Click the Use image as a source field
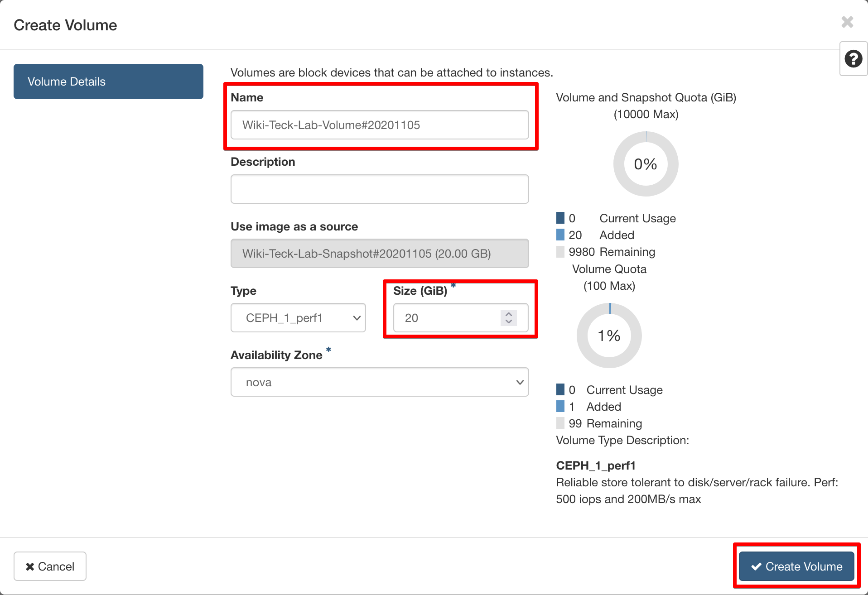 pos(379,254)
